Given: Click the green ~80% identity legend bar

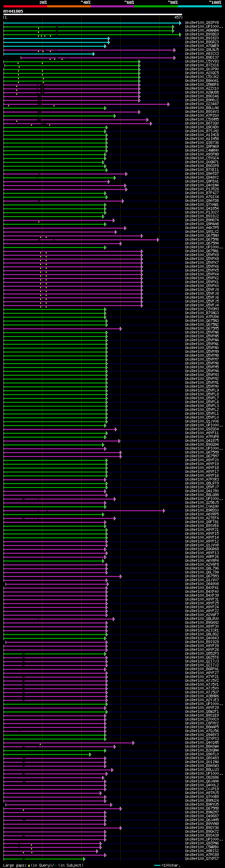Looking at the screenshot, I should pyautogui.click(x=156, y=6).
